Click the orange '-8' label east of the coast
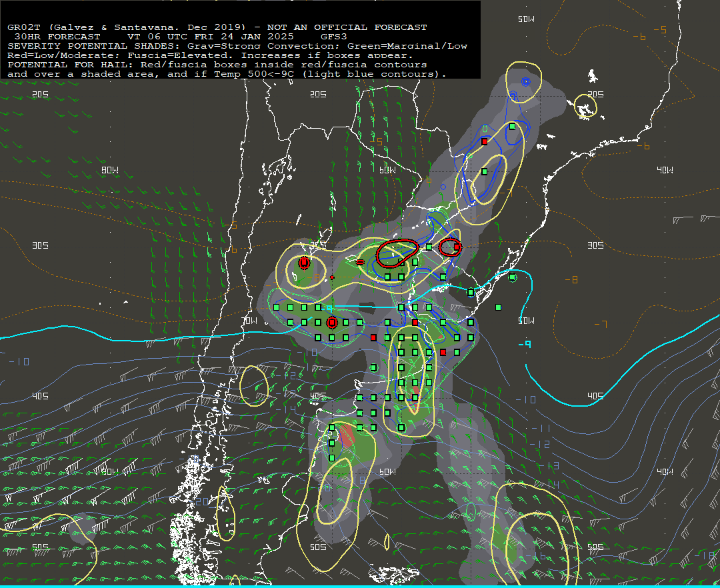Viewport: 720px width, 588px height. [x=571, y=279]
